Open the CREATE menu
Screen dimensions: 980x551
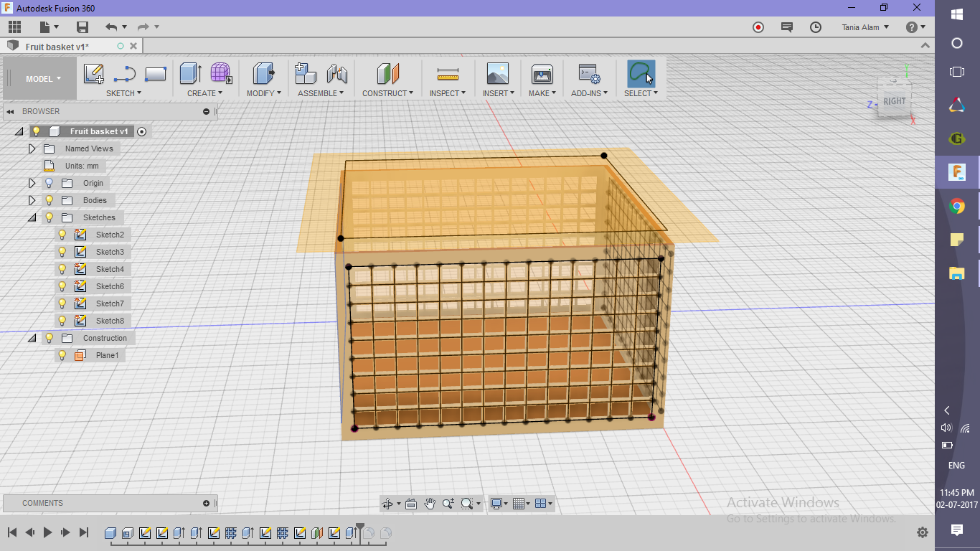[x=204, y=93]
